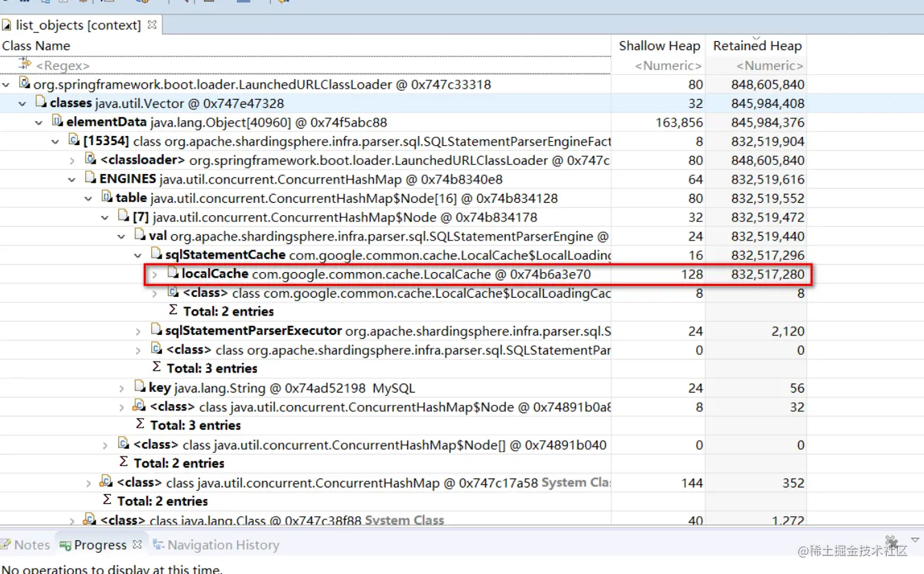This screenshot has height=574, width=924.
Task: Click the Retained Heap <Numeric> filter field
Action: pyautogui.click(x=756, y=65)
